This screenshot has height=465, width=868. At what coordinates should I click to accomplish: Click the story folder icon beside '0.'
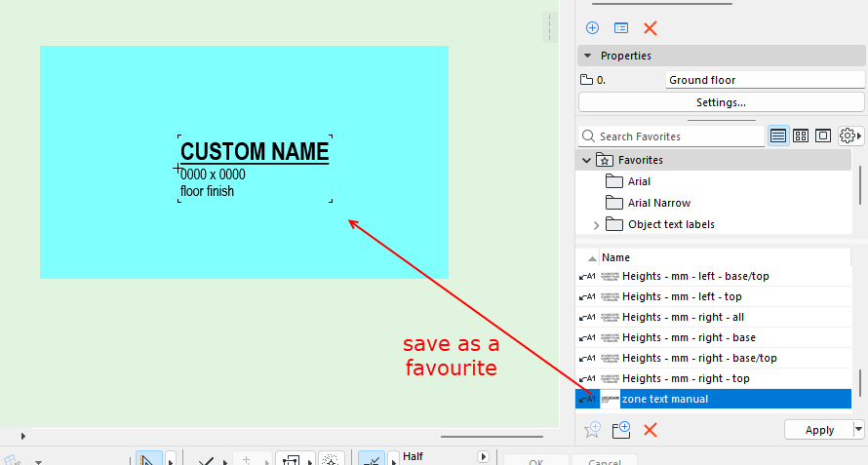coord(586,80)
